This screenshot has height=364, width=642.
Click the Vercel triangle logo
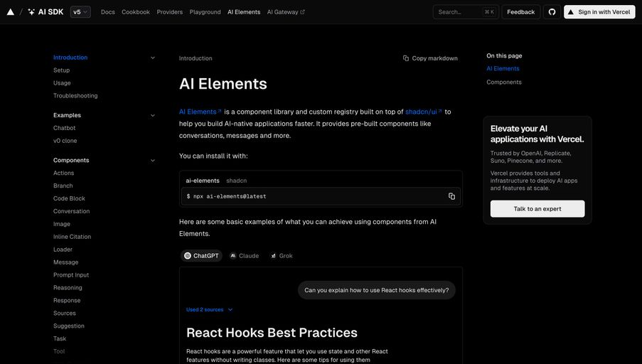(x=11, y=12)
